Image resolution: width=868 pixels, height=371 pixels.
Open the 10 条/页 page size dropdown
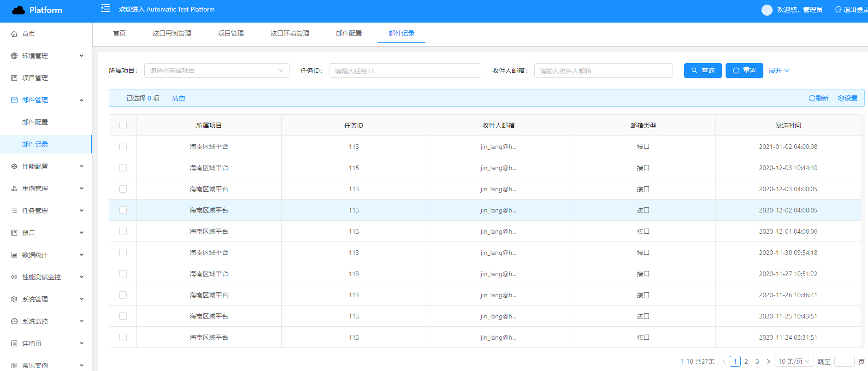coord(794,361)
